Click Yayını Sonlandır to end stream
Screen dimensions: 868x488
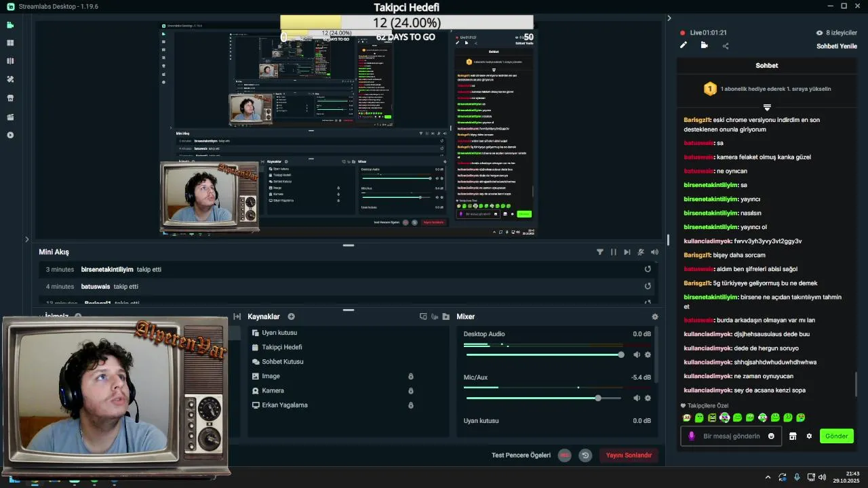tap(629, 455)
